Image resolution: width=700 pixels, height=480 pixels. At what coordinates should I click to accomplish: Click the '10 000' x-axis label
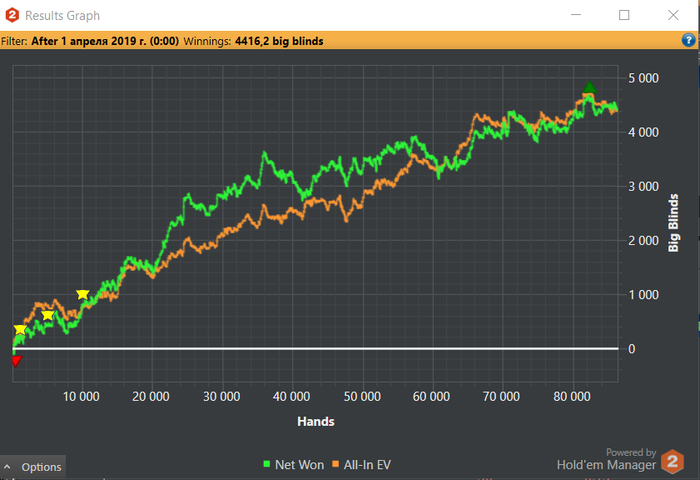click(81, 397)
